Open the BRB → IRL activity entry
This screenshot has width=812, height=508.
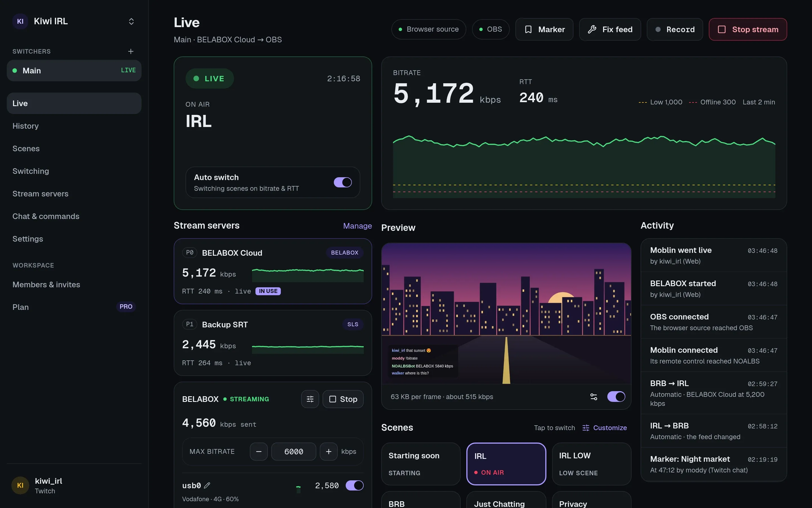click(714, 393)
